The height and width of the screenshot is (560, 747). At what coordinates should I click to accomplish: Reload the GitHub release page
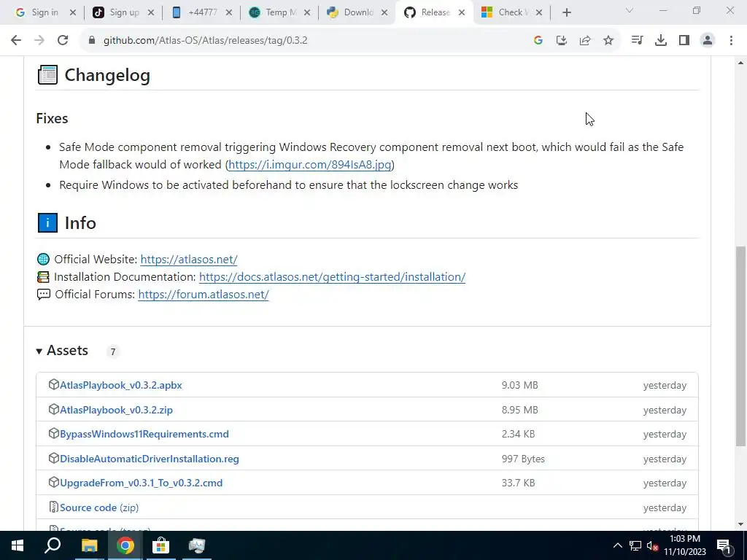(x=63, y=41)
